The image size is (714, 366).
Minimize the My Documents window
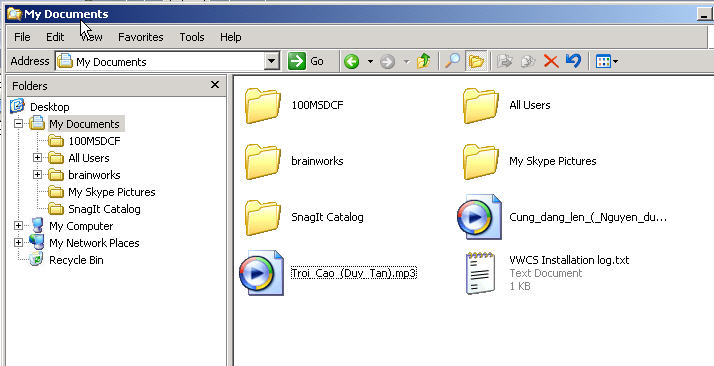point(704,15)
